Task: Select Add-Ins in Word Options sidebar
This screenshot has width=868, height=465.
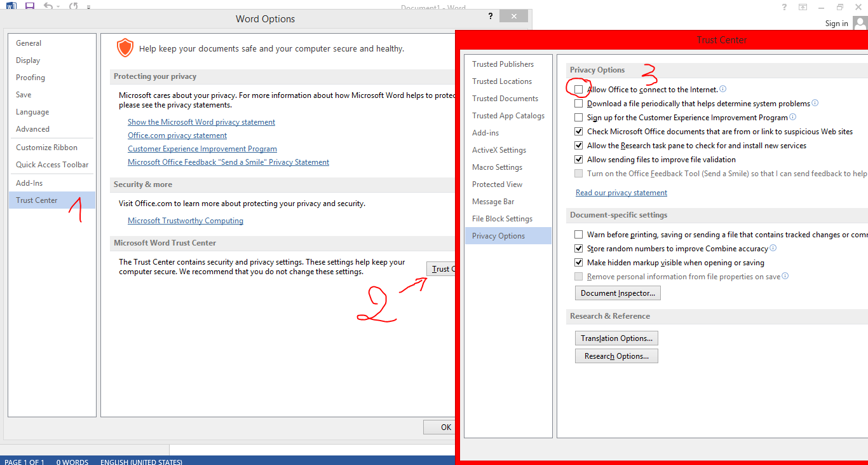Action: pos(52,183)
